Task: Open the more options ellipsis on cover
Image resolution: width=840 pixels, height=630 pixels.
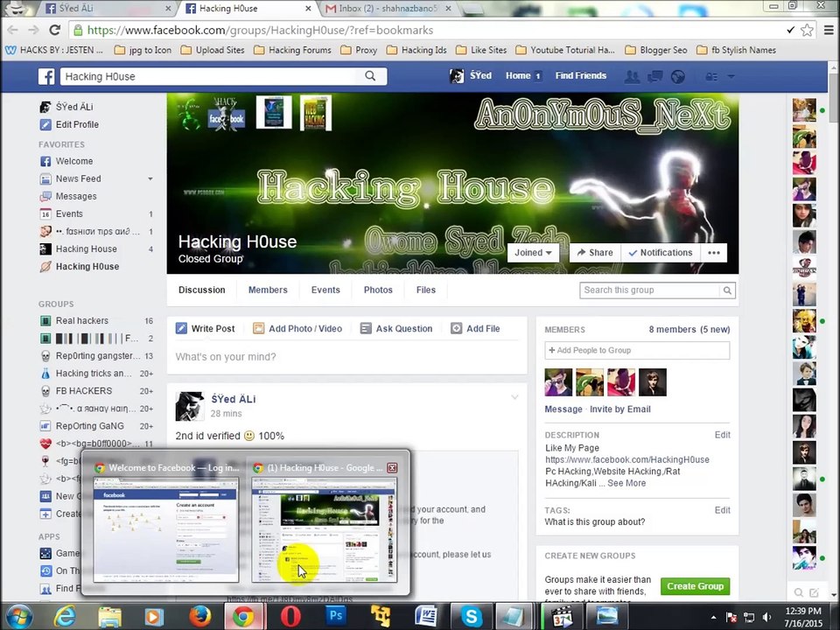Action: [714, 253]
